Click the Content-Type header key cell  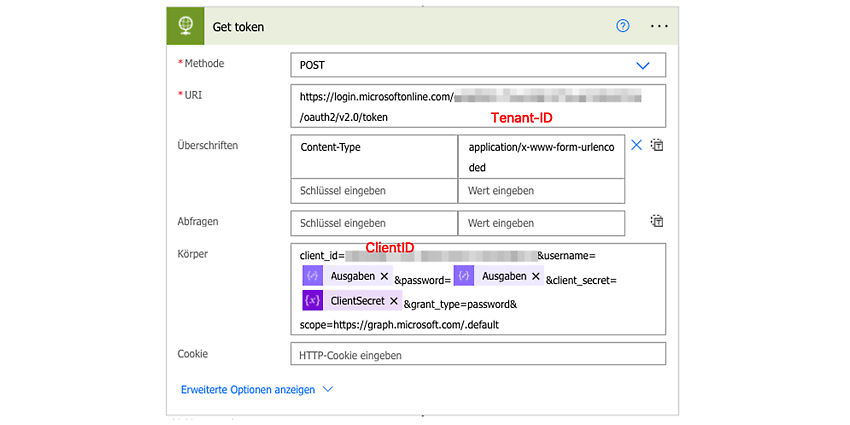374,156
